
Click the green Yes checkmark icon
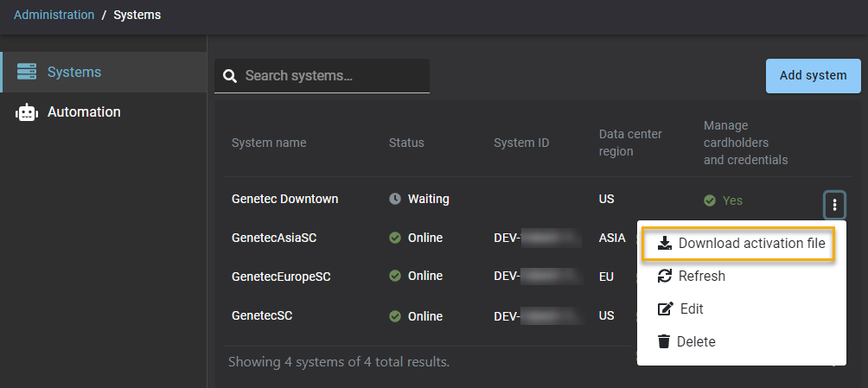(710, 200)
